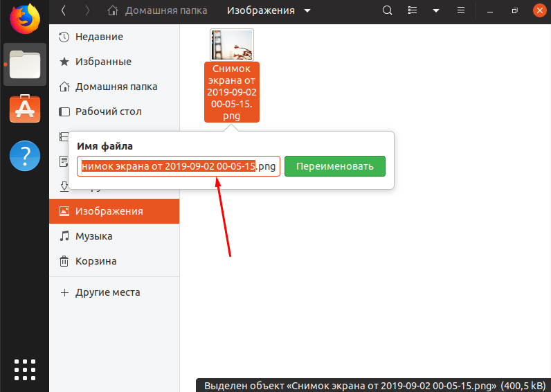Show the applications grid
This screenshot has width=551, height=392.
(25, 370)
